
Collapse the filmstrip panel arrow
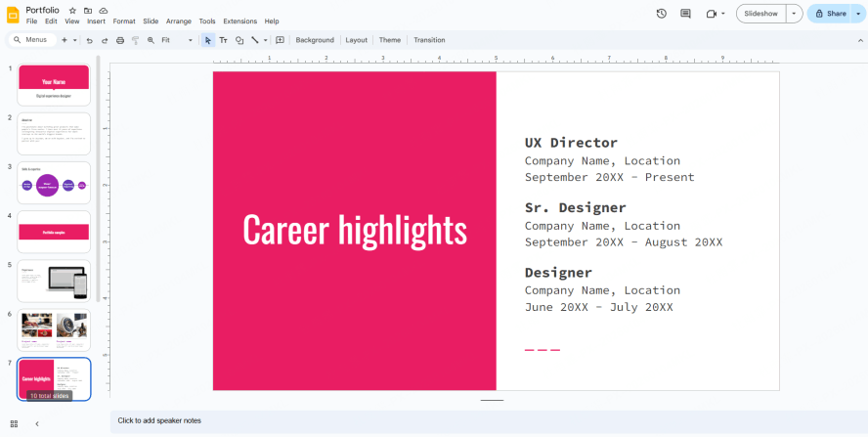click(37, 423)
